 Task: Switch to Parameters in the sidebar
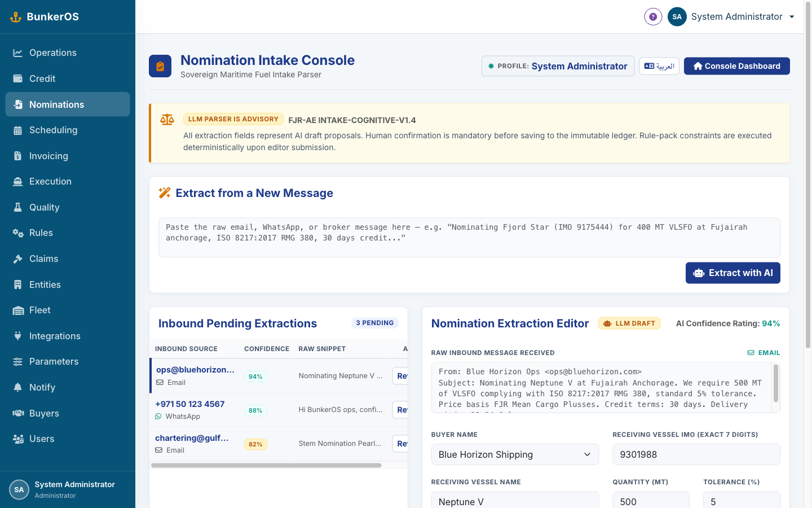[x=68, y=362]
